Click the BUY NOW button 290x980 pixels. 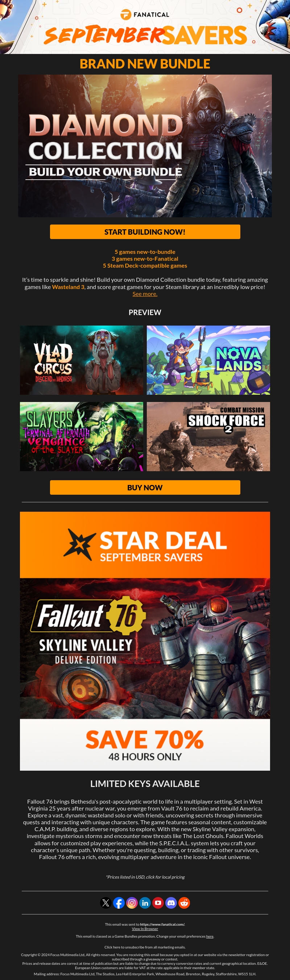pos(145,487)
